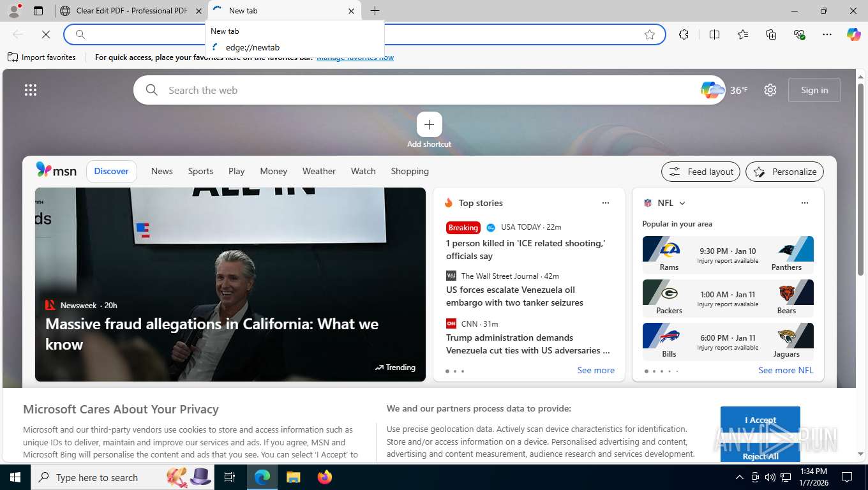Viewport: 868px width, 490px height.
Task: Add this page to favorites star
Action: pos(650,34)
